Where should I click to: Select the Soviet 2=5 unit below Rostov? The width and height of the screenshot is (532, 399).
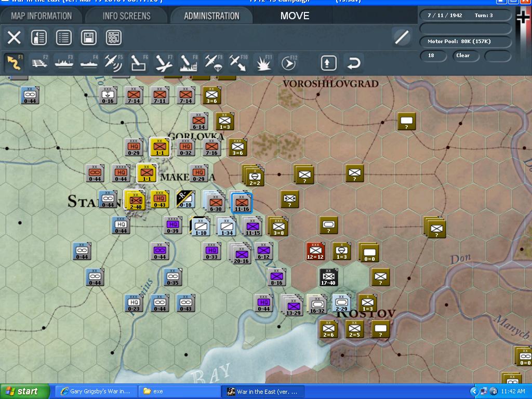click(354, 329)
